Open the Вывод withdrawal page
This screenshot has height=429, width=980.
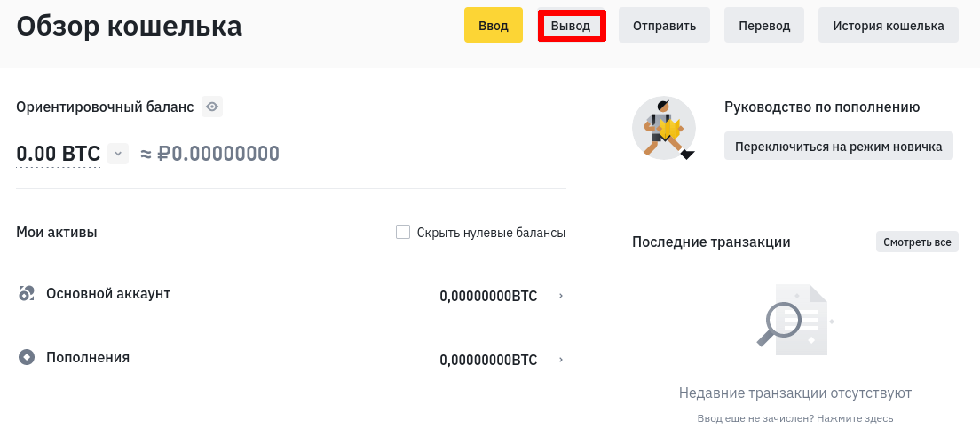coord(571,26)
